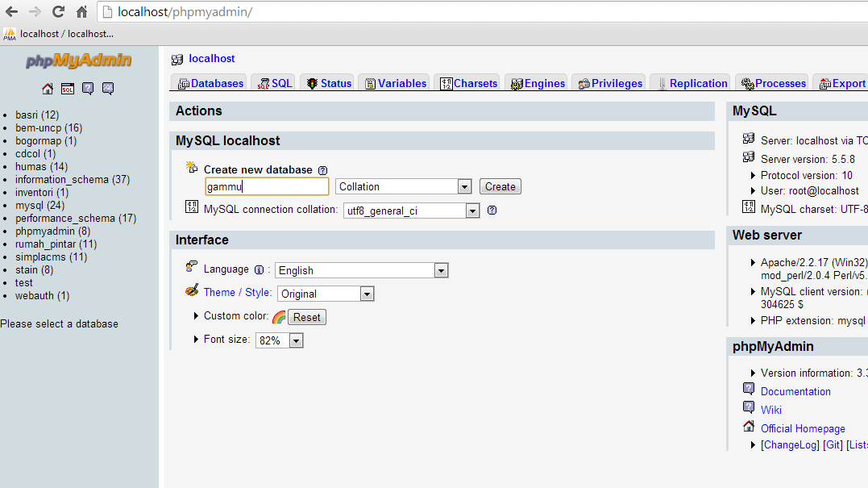The width and height of the screenshot is (868, 488).
Task: Open the Variables tab
Action: pyautogui.click(x=395, y=83)
